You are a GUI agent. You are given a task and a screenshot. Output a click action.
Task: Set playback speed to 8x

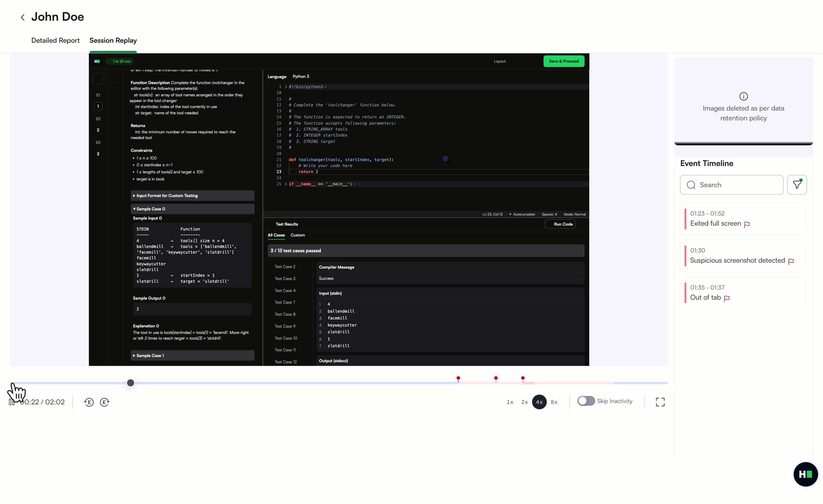pyautogui.click(x=554, y=402)
